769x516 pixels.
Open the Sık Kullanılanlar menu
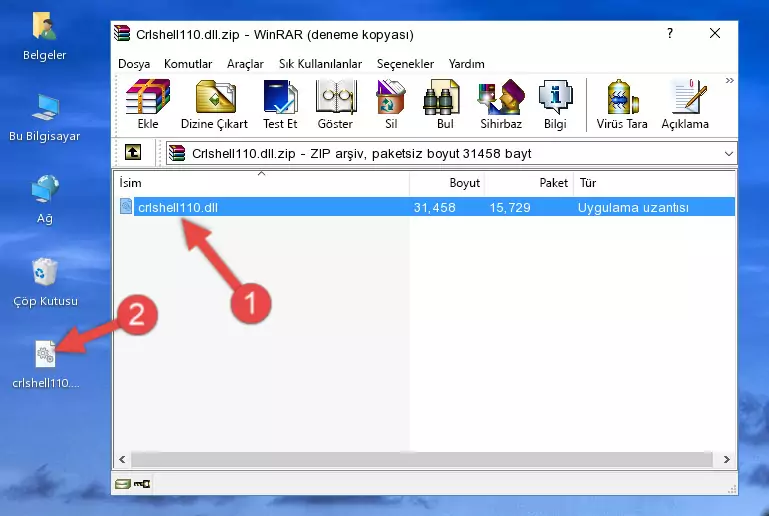pos(320,64)
